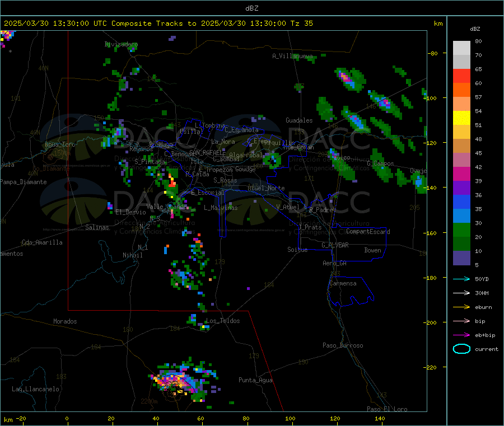Click the eb+bip magenta arrow legend icon
Image resolution: width=504 pixels, height=426 pixels.
coord(461,335)
